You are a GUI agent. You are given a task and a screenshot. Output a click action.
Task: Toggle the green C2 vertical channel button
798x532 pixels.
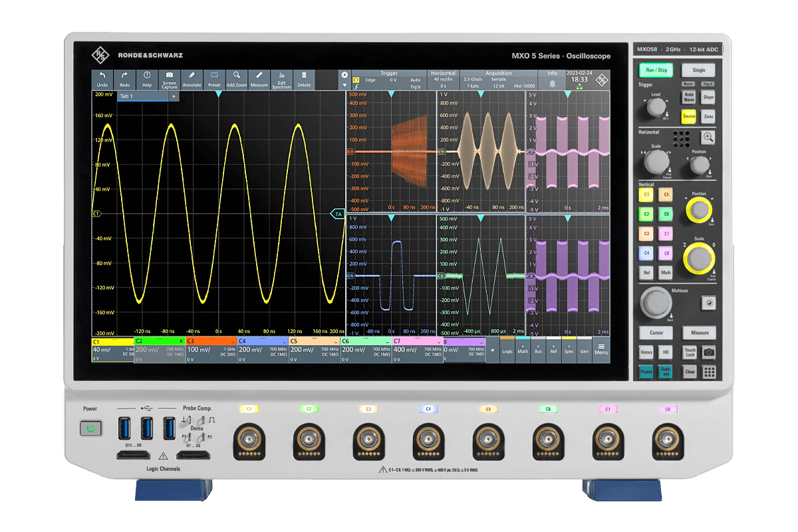pos(646,214)
